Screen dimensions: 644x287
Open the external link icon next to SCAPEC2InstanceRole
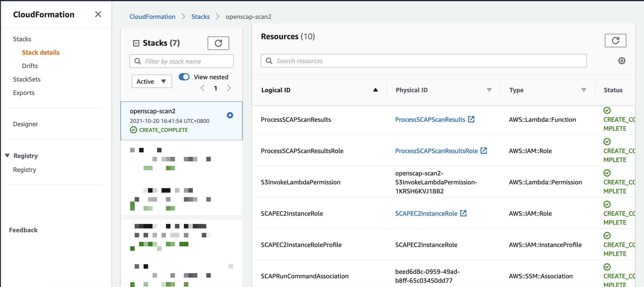coord(463,213)
